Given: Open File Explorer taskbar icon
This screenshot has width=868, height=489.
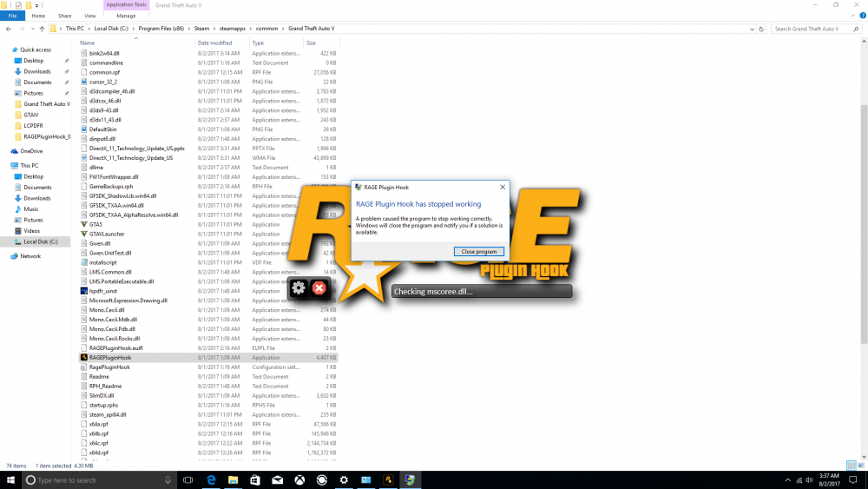Looking at the screenshot, I should 233,479.
